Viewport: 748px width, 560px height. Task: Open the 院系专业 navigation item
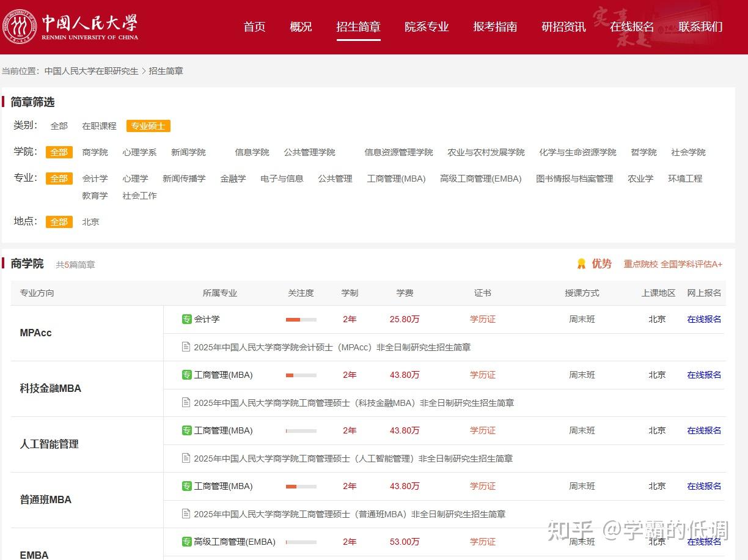coord(427,27)
